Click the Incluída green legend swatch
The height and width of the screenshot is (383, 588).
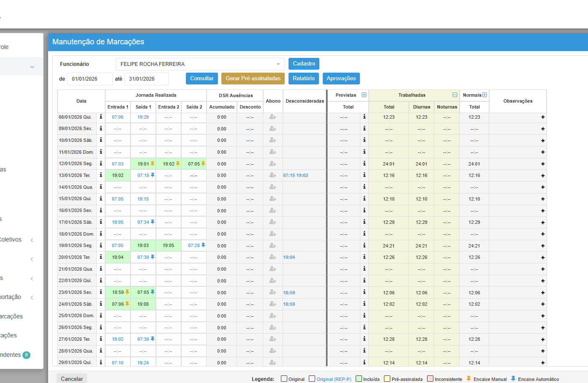tap(359, 379)
